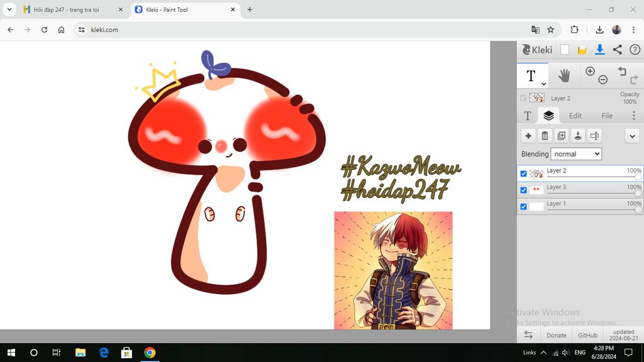Select Layer 3 thumbnail in layer list

tap(536, 190)
